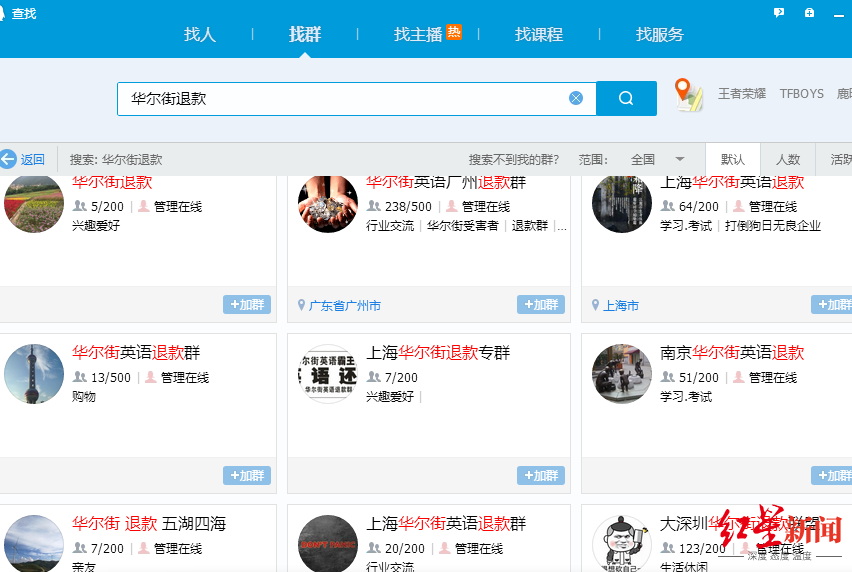Join 华尔街英语广州退款群
Screen dimensions: 852x572
pos(541,304)
